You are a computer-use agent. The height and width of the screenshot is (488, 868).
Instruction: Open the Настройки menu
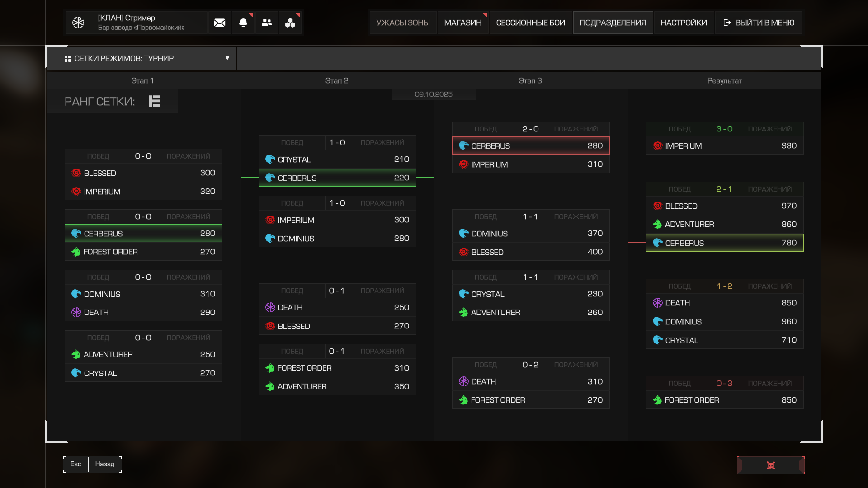684,23
